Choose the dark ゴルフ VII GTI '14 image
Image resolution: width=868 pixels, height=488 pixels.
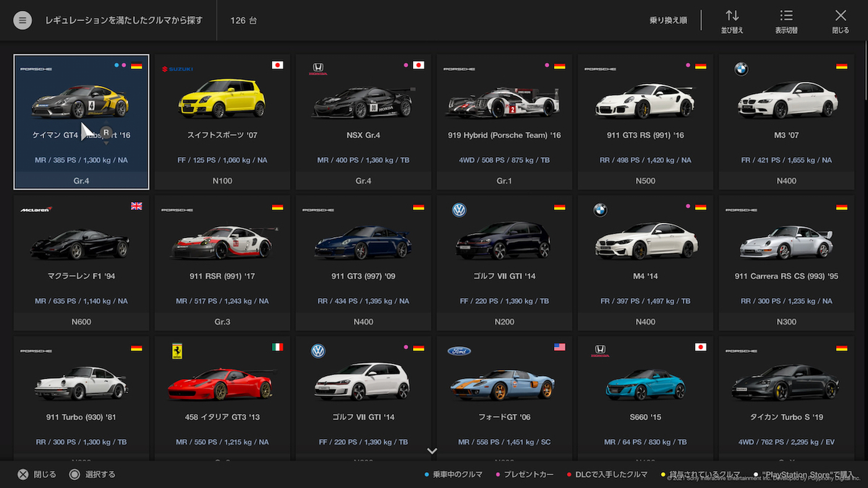pos(503,241)
